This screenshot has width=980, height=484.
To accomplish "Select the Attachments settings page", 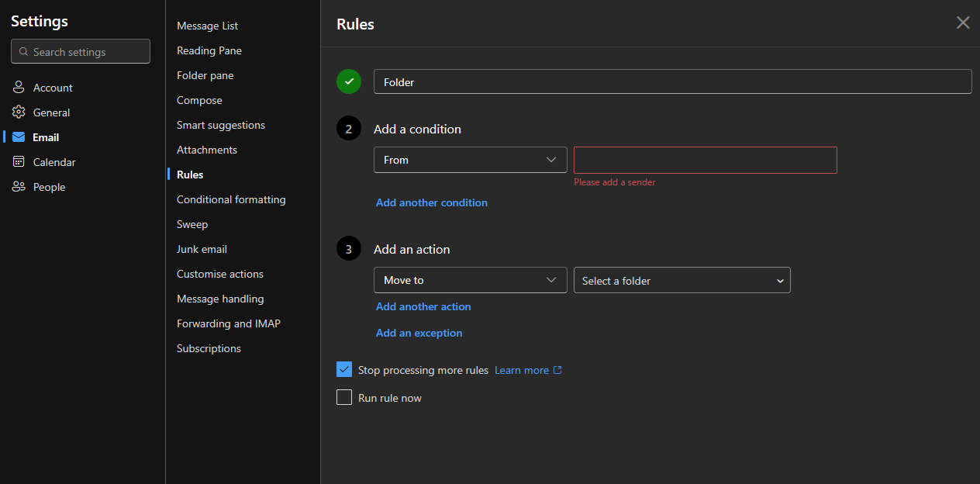I will click(207, 150).
